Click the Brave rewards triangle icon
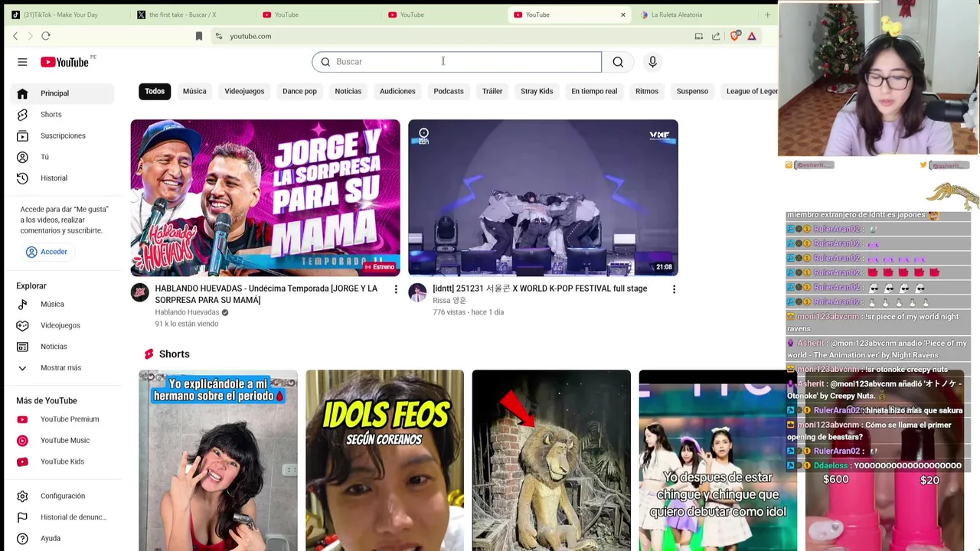This screenshot has width=980, height=551. click(x=752, y=36)
